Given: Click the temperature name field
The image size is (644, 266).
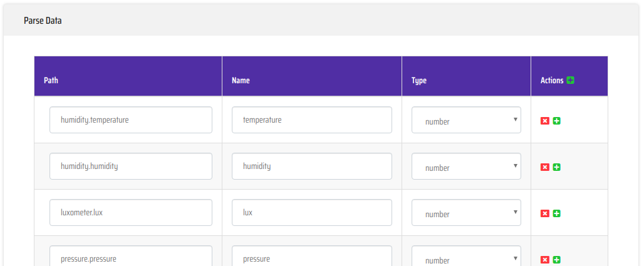Looking at the screenshot, I should point(312,120).
